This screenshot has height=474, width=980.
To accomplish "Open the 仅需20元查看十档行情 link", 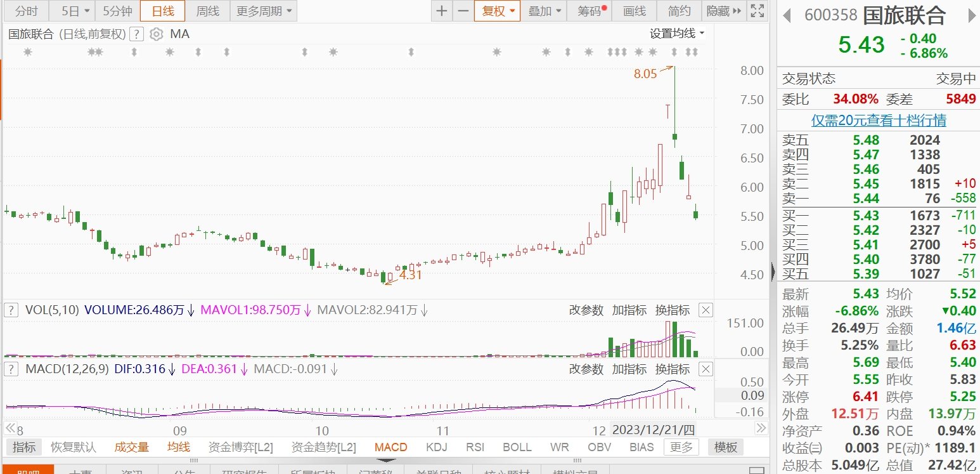I will tap(879, 121).
